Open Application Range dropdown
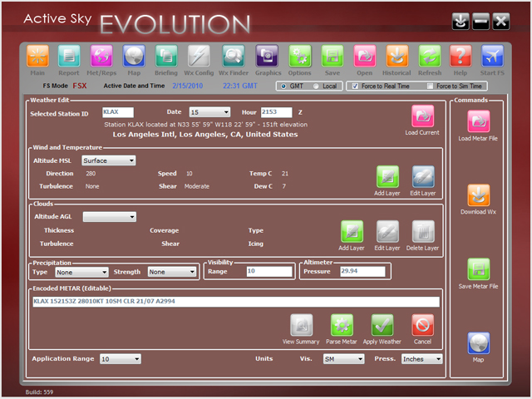This screenshot has height=399, width=532. pyautogui.click(x=121, y=359)
